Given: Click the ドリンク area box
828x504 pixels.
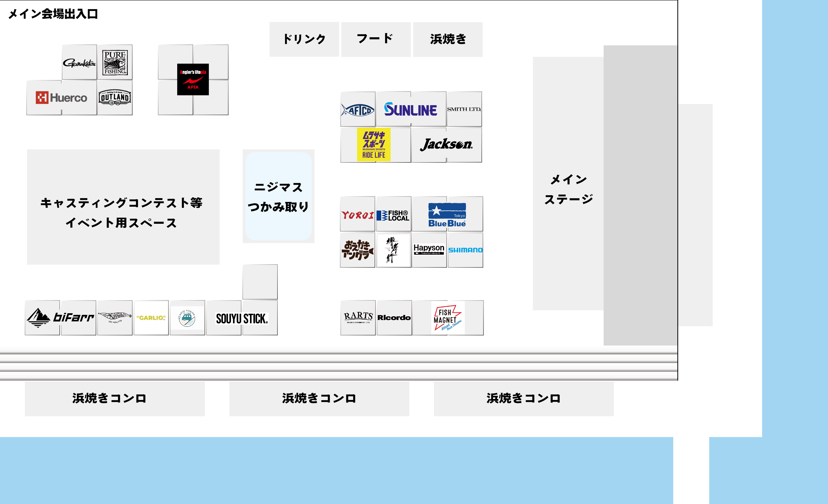Looking at the screenshot, I should [x=304, y=39].
